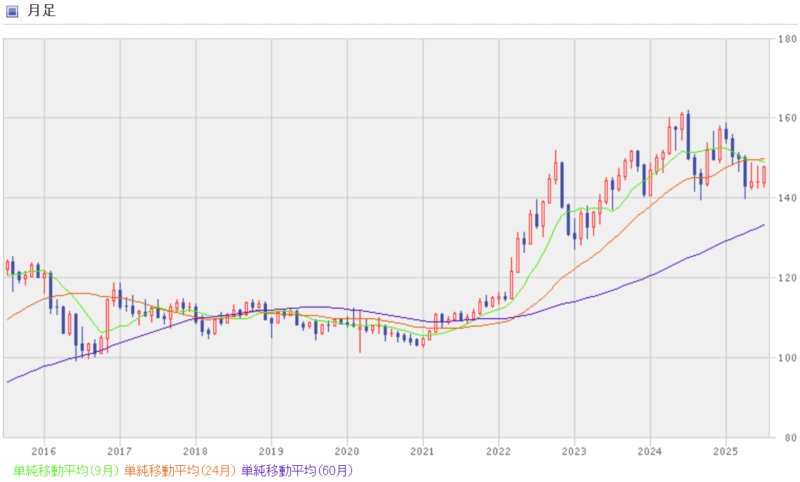Click the 2025 x-axis year label
The height and width of the screenshot is (482, 800).
pyautogui.click(x=726, y=451)
